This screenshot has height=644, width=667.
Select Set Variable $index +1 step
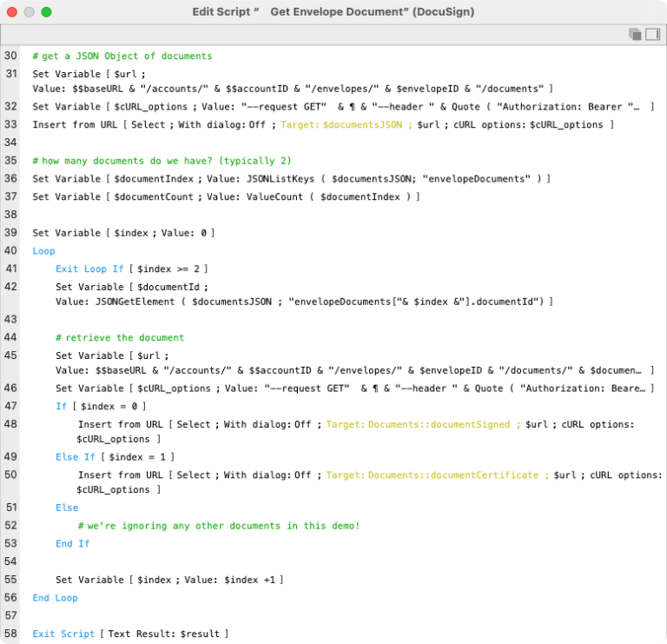pos(169,580)
